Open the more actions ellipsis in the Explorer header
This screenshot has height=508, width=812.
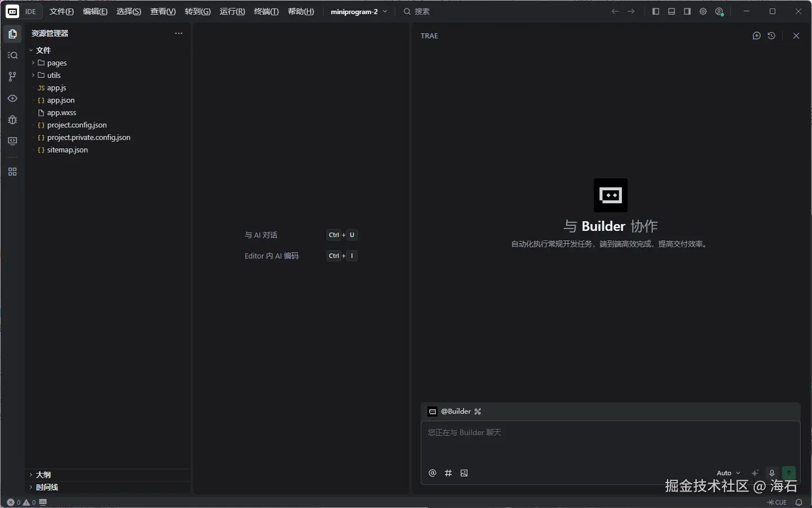tap(179, 33)
